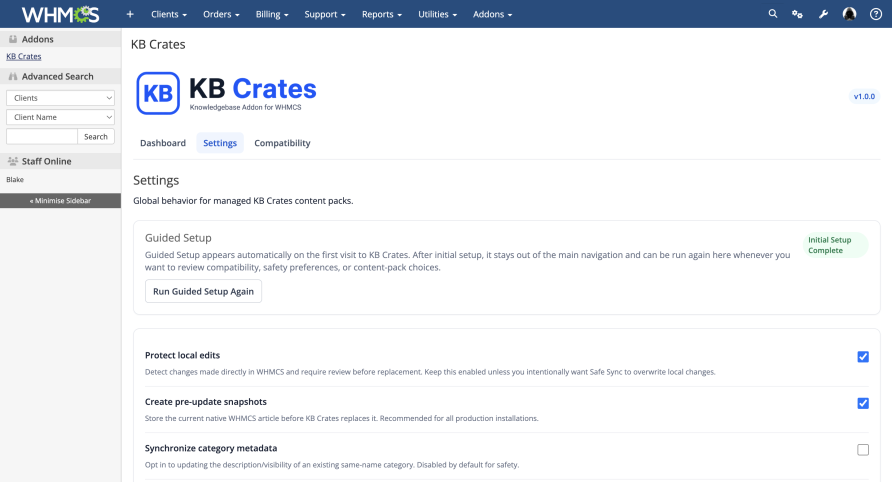Screen dimensions: 892x482
Task: Open the wrench system settings icon
Action: (823, 14)
